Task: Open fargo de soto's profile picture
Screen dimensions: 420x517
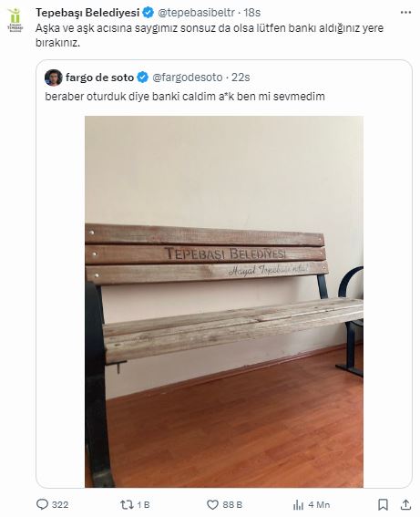Action: [x=54, y=78]
